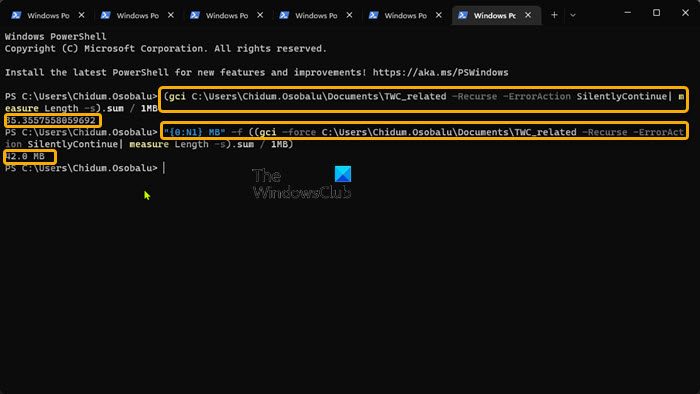Viewport: 700px width, 394px height.
Task: Click 'easure Length -s).sum / 1MB' continuation line
Action: 81,108
